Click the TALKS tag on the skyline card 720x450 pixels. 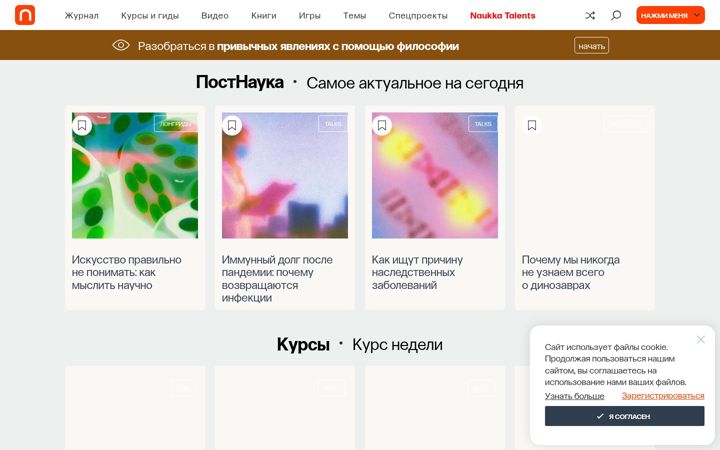click(x=333, y=124)
